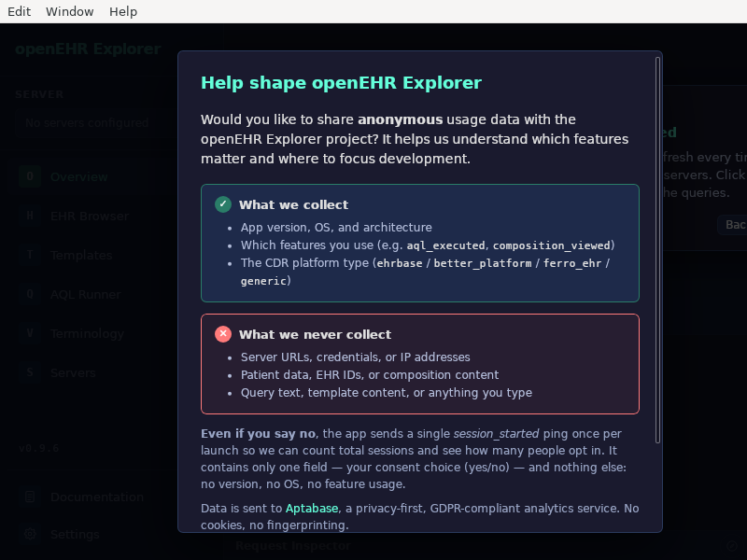Click 'Patient data, EHR IDs' bullet
The width and height of the screenshot is (747, 560).
[370, 375]
